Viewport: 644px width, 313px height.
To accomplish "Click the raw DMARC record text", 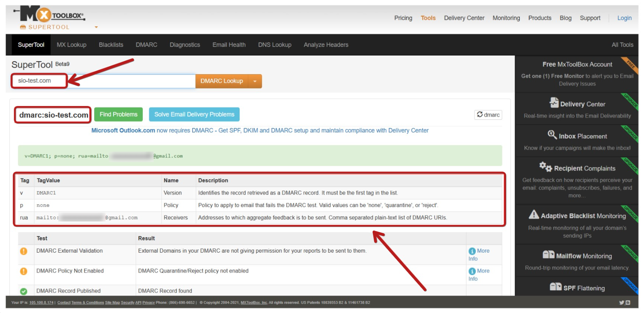I will [x=104, y=156].
